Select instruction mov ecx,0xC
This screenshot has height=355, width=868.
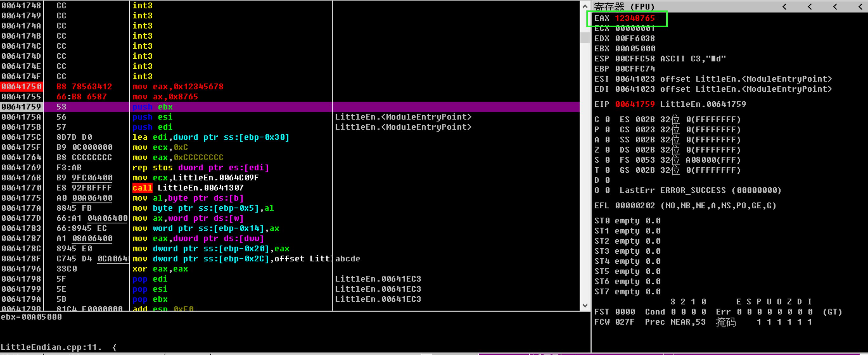click(x=160, y=147)
